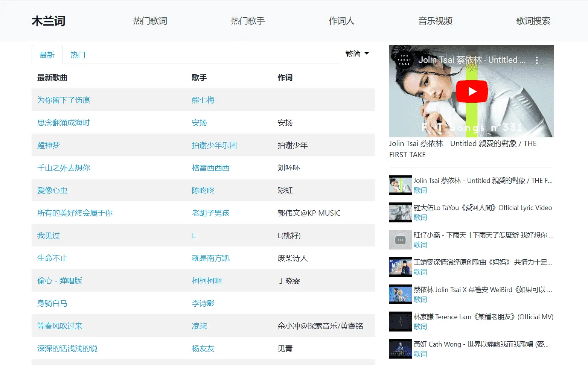
Task: Open the song 身骑白马 lyrics
Action: [52, 303]
